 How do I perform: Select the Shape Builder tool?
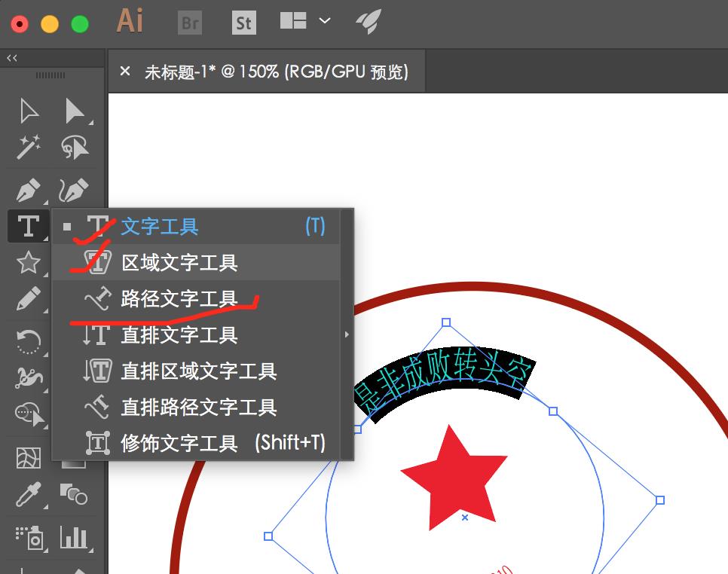[29, 414]
